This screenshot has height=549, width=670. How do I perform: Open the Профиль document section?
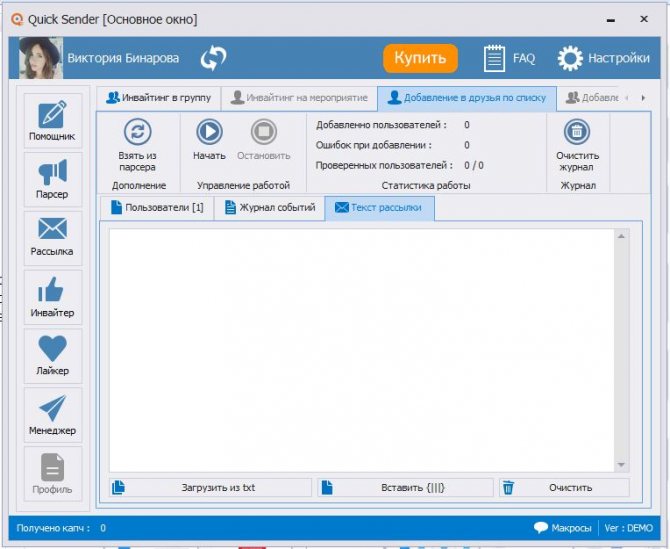tap(53, 473)
